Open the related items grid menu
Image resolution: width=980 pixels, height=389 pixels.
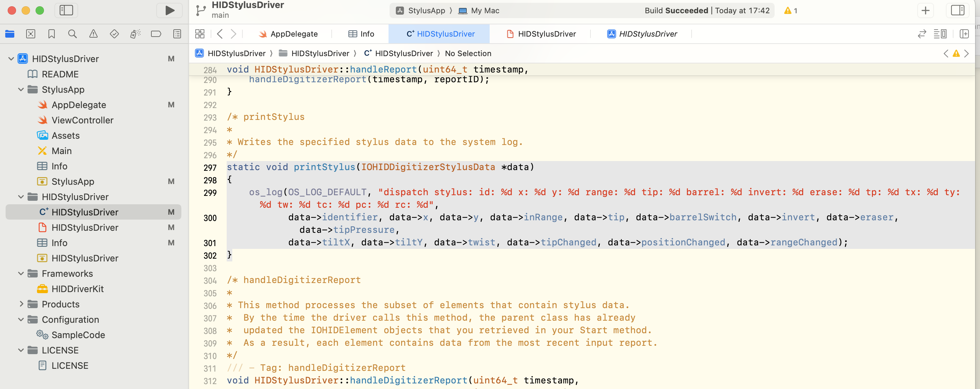200,34
